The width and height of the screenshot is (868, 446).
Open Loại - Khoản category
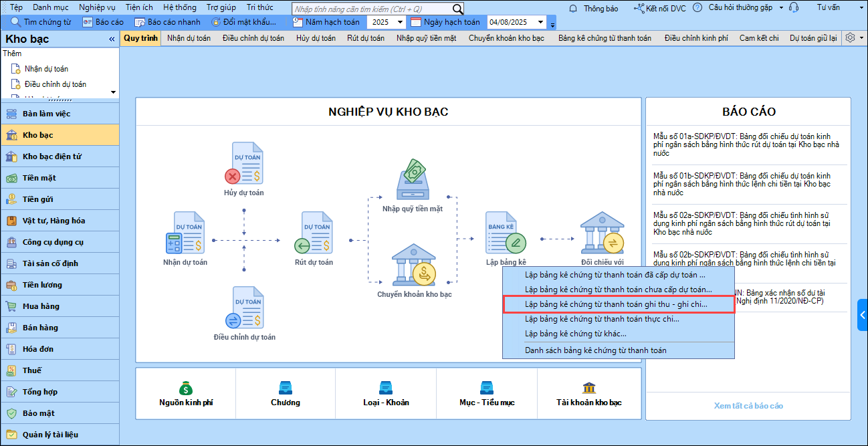click(x=386, y=394)
